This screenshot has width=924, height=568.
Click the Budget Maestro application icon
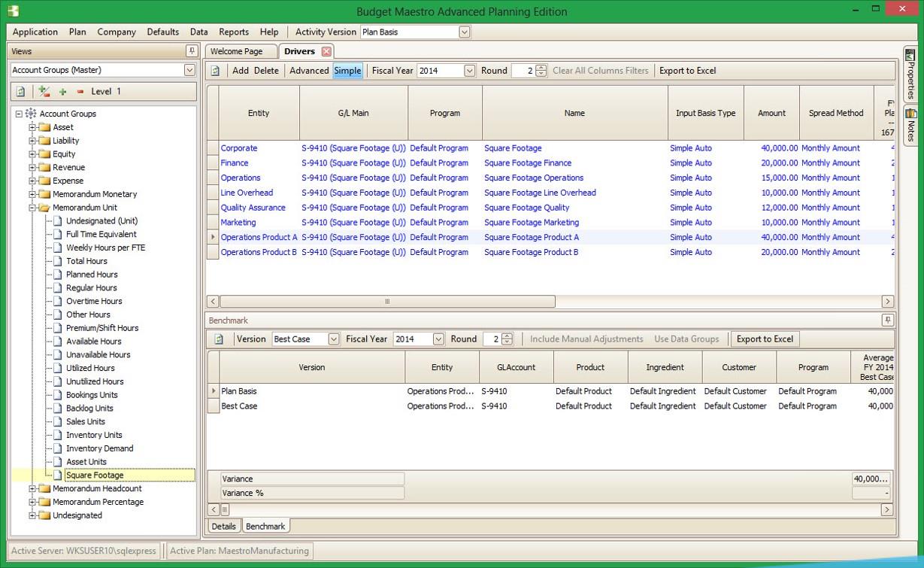point(11,11)
